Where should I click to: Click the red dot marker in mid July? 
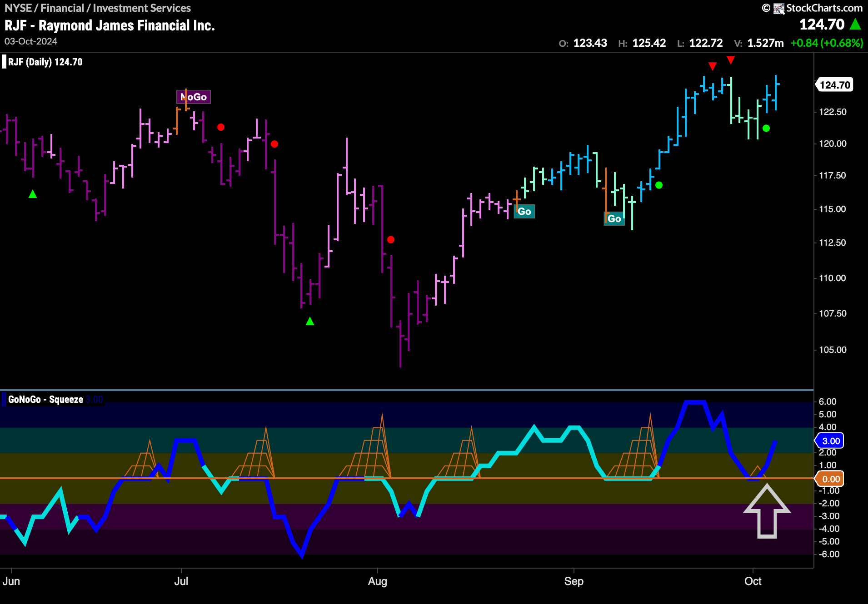click(274, 144)
